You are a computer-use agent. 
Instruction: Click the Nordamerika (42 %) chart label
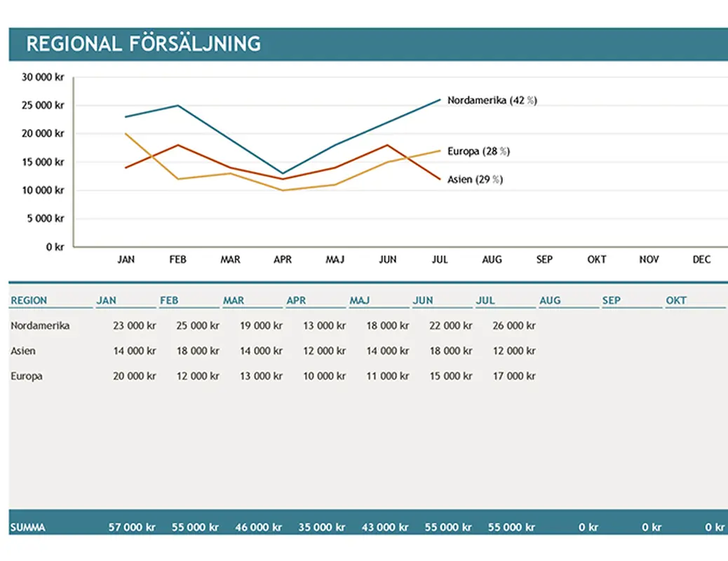(x=492, y=100)
